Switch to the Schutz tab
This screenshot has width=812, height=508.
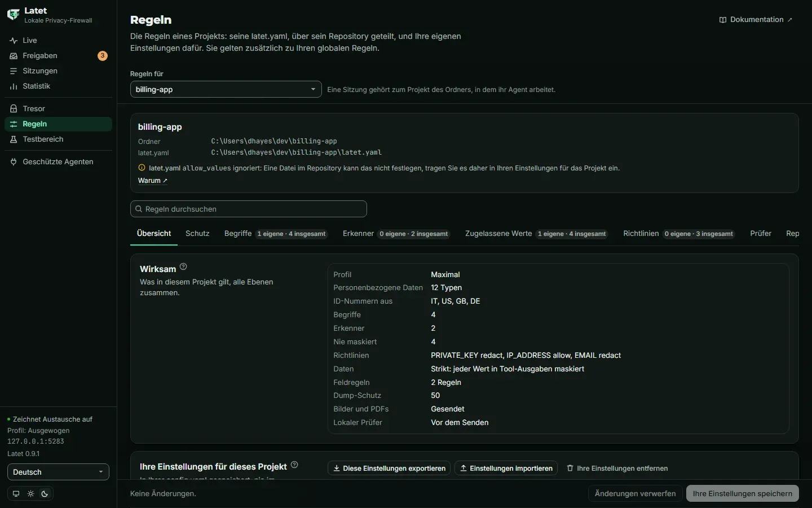pos(197,234)
